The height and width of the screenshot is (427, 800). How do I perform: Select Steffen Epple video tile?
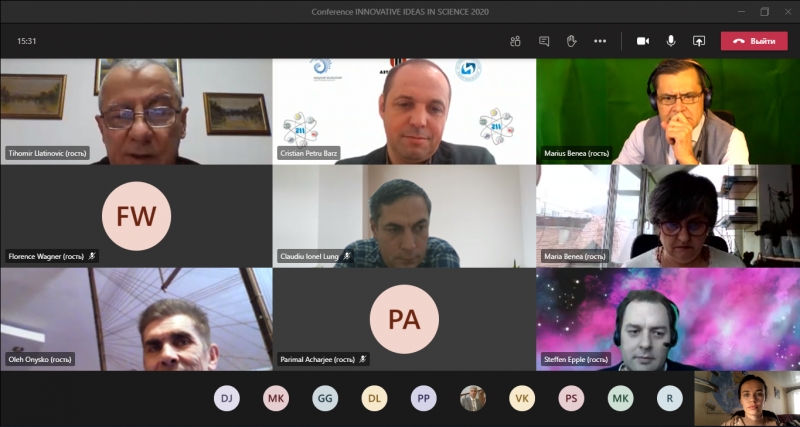click(668, 319)
